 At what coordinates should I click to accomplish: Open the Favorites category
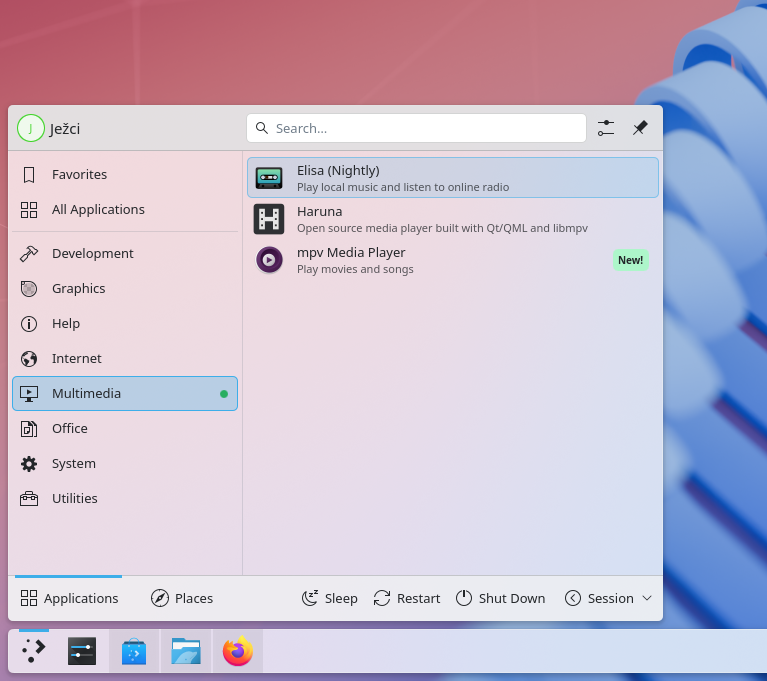[x=125, y=175]
